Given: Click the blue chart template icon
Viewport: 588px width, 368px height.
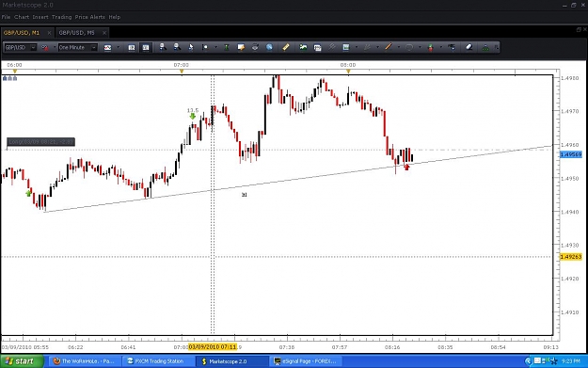Looking at the screenshot, I should (346, 47).
